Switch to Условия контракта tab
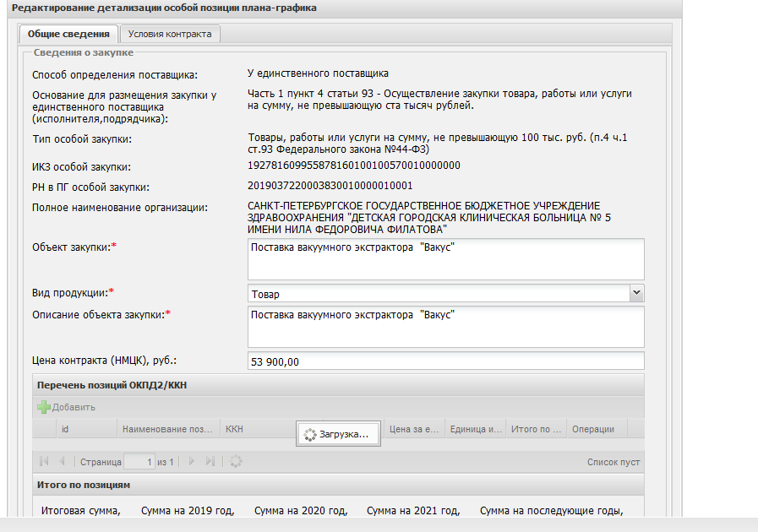The image size is (758, 532). click(170, 34)
